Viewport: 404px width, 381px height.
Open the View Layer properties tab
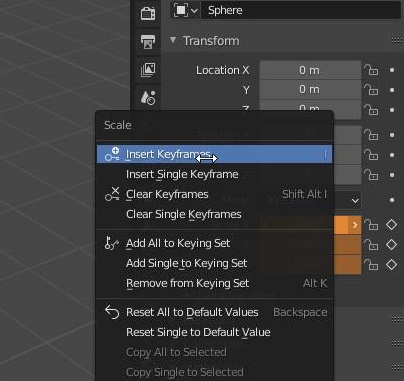[148, 70]
